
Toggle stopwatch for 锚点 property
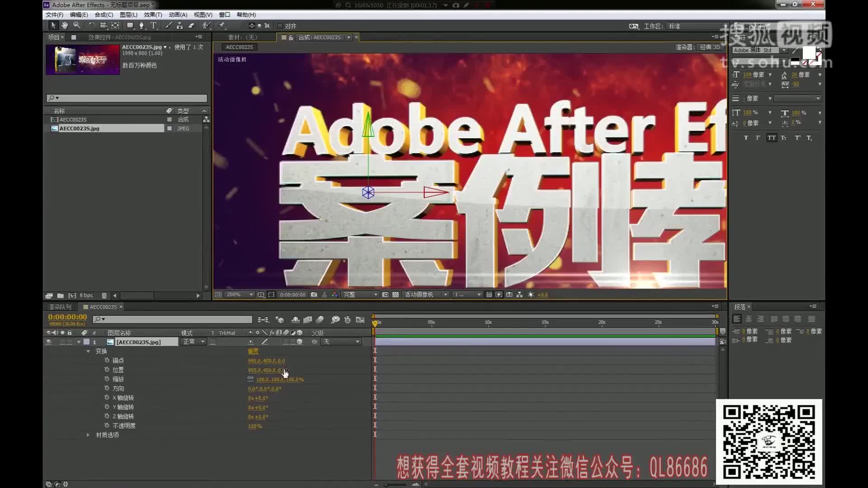[x=107, y=360]
